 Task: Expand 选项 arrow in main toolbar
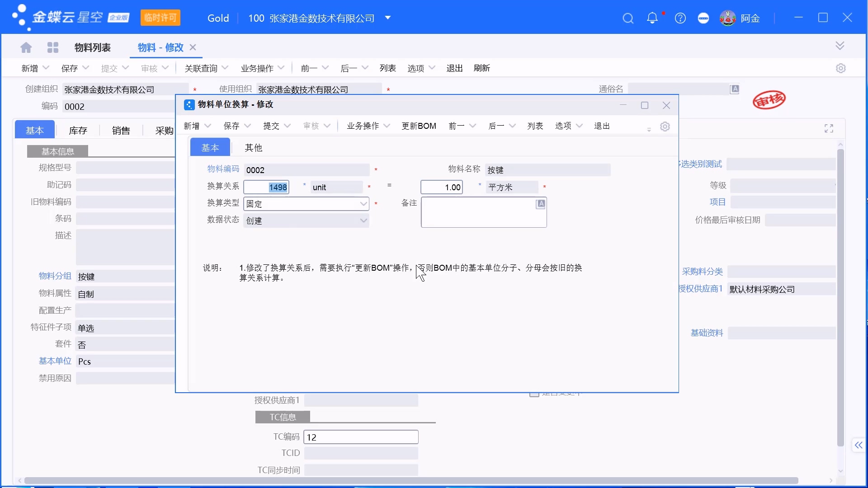(x=432, y=68)
